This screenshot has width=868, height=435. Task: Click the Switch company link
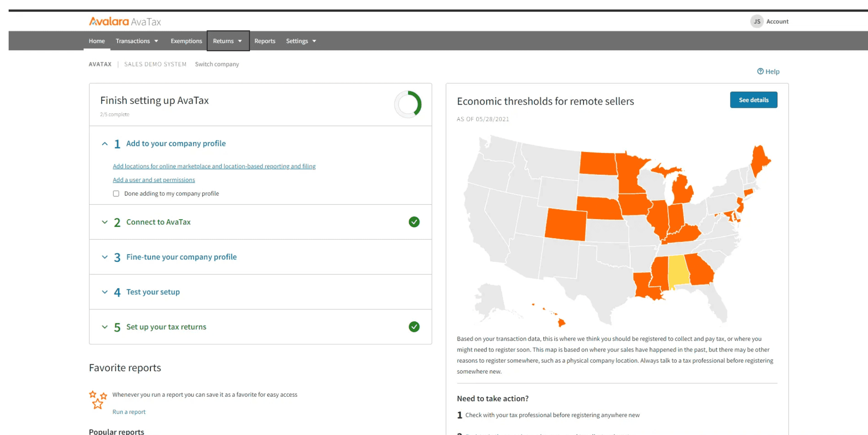tap(217, 64)
